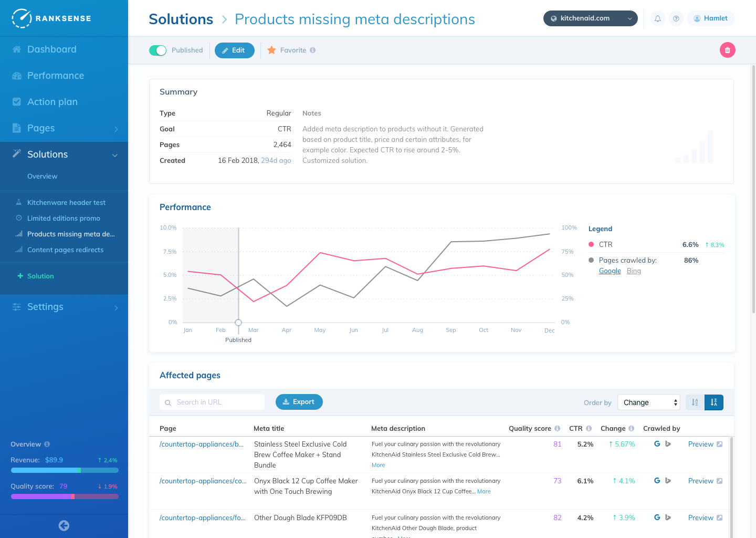This screenshot has width=756, height=538.
Task: Add a new Solution in sidebar
Action: [36, 276]
